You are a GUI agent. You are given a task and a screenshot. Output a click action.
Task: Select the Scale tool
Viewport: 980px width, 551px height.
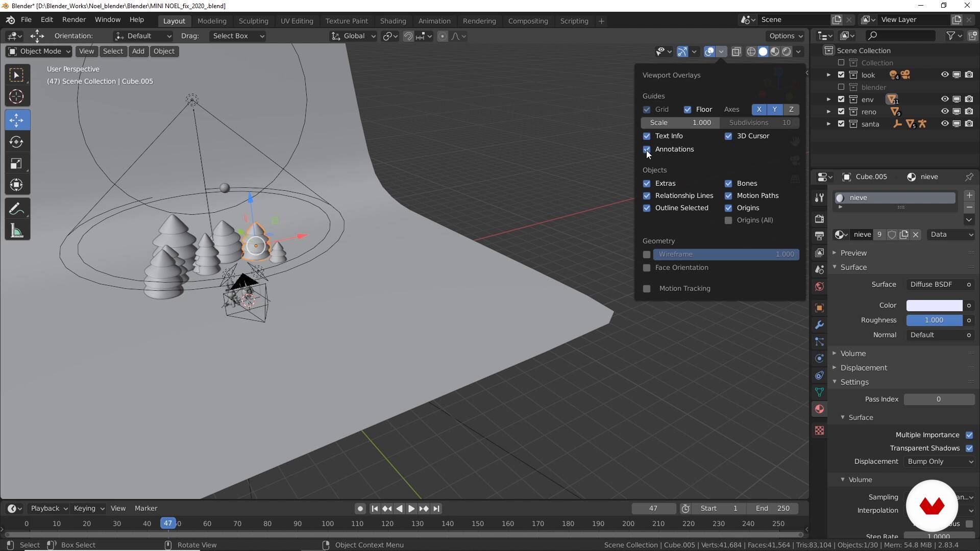16,164
